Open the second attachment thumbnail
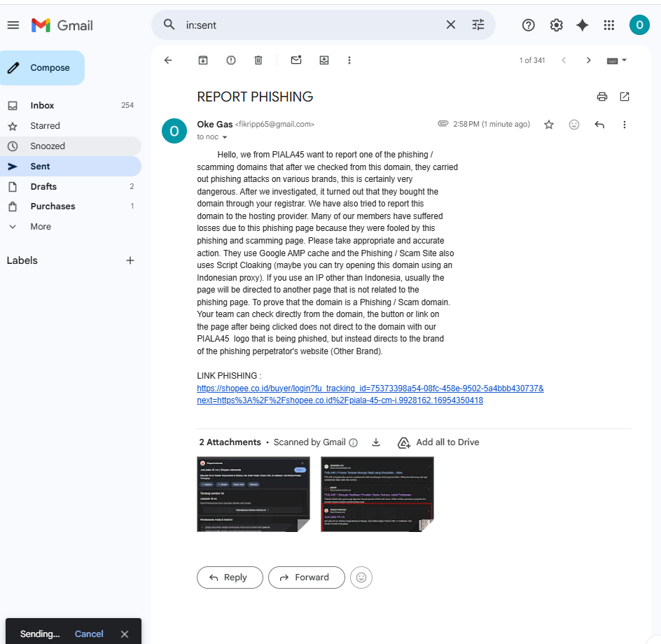The image size is (661, 644). pyautogui.click(x=377, y=494)
